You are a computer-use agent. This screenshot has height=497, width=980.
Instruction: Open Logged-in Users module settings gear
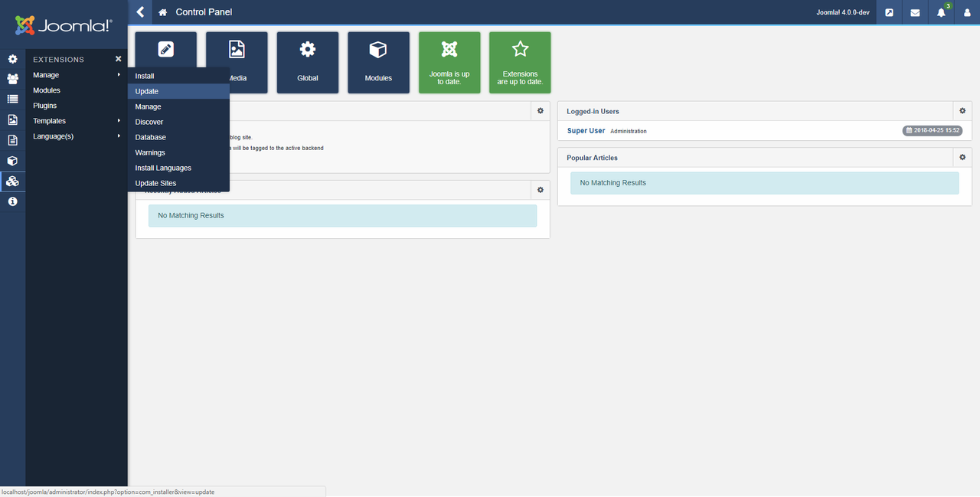[x=962, y=111]
